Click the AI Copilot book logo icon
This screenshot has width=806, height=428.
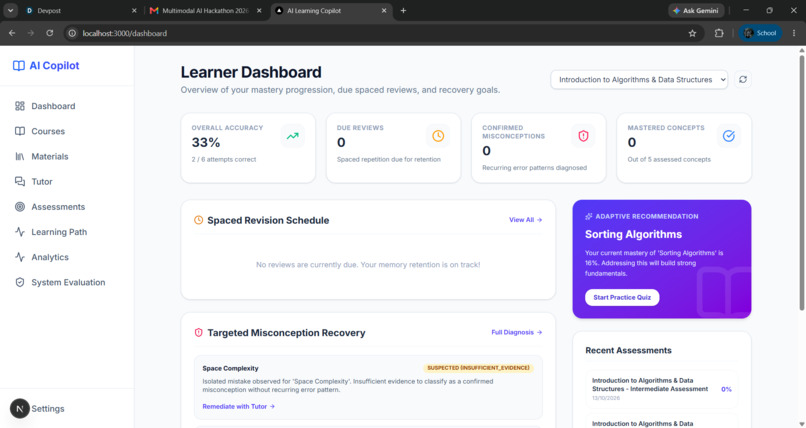click(x=19, y=66)
